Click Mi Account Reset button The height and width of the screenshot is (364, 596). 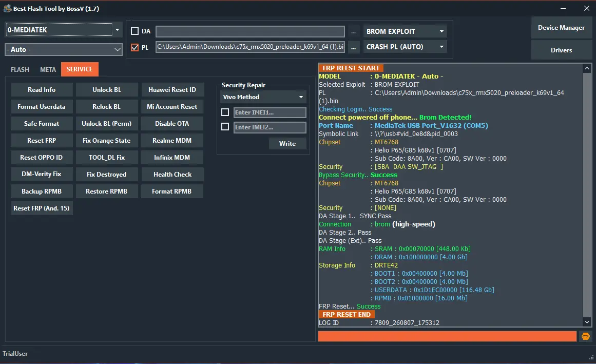tap(172, 107)
